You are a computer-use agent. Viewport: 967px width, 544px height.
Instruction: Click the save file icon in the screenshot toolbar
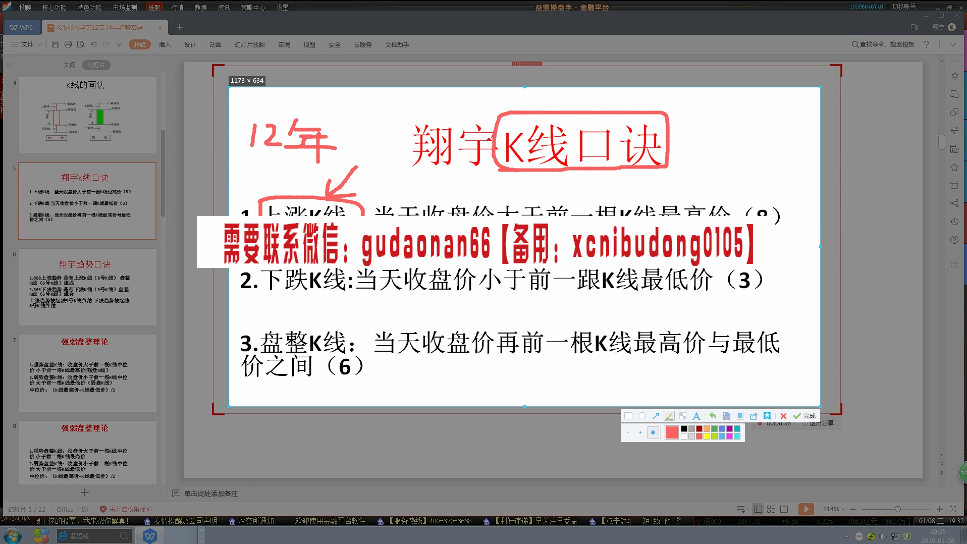pyautogui.click(x=726, y=416)
